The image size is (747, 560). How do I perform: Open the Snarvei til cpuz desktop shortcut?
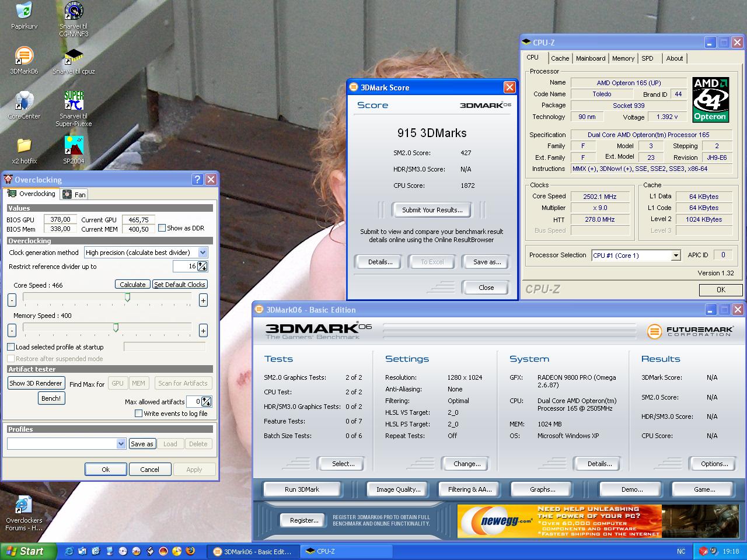[x=74, y=57]
